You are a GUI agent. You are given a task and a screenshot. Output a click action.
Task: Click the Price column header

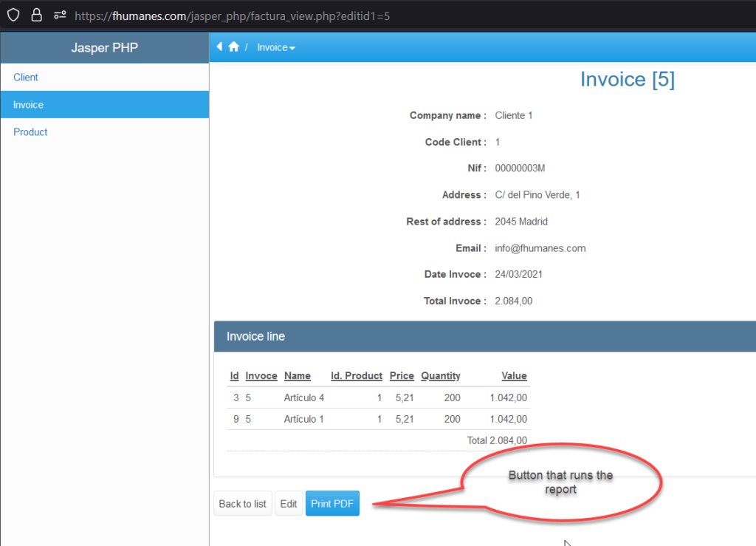(402, 376)
